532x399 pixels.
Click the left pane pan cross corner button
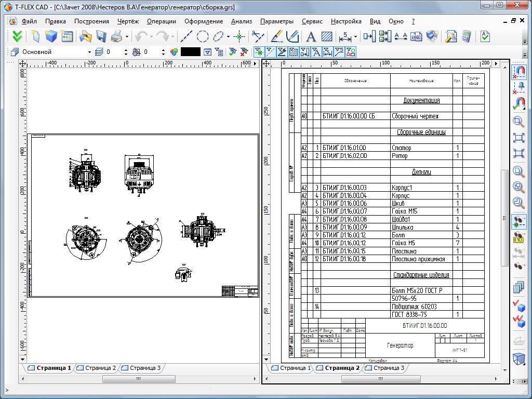coord(22,63)
